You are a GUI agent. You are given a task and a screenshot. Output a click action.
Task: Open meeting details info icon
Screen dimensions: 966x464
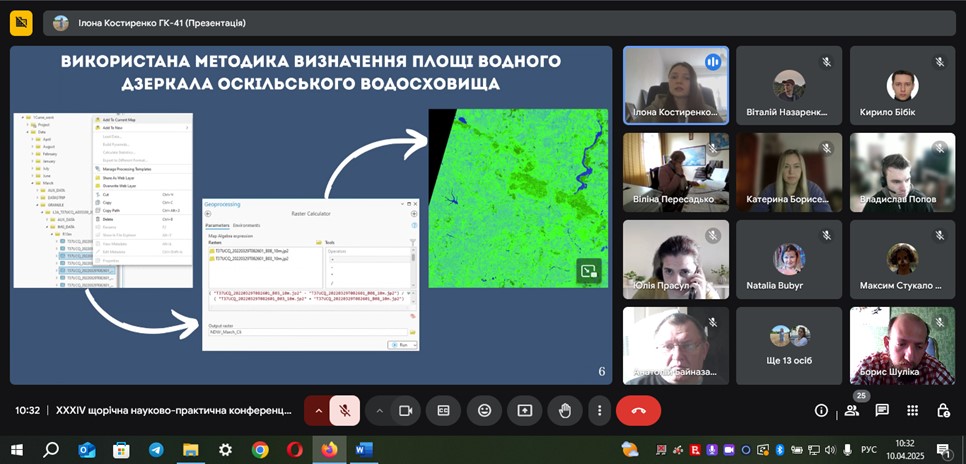tap(821, 410)
